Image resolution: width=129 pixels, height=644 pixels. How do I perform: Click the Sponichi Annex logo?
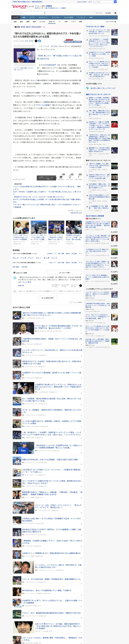[x=73, y=41]
